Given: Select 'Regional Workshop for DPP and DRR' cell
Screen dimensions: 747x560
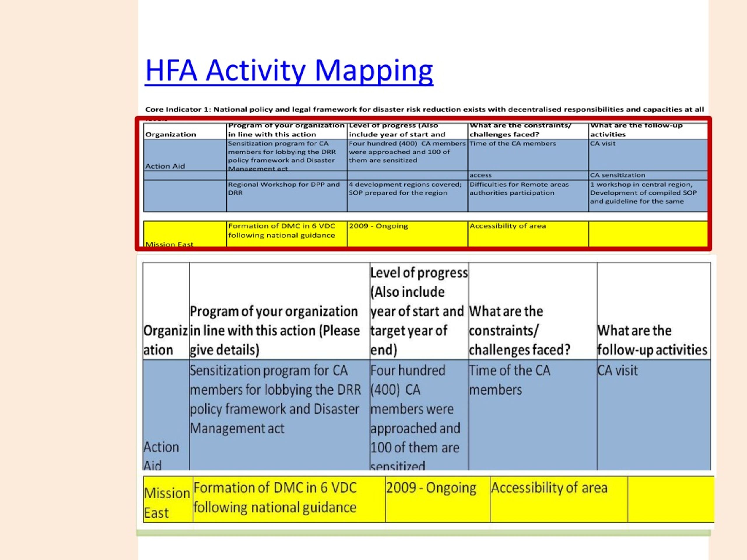Looking at the screenshot, I should (287, 196).
